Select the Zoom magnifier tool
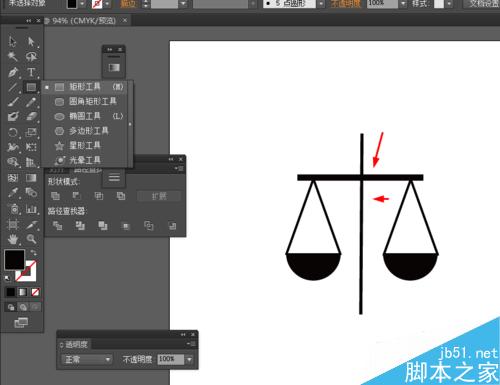Viewport: 500px width, 385px height. (x=31, y=239)
